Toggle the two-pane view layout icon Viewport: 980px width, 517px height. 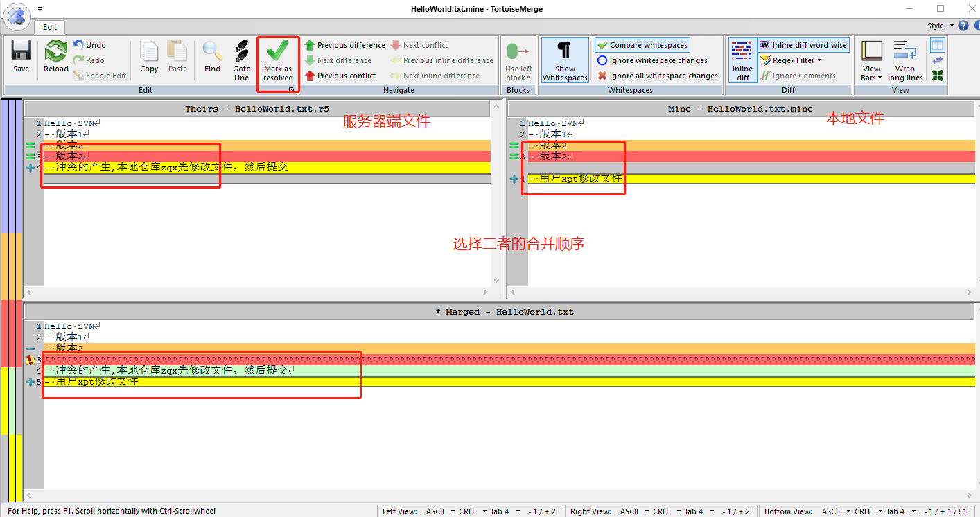[938, 45]
